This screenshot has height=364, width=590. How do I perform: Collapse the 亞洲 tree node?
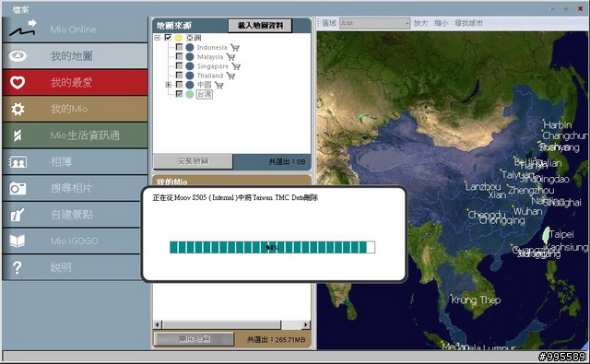pyautogui.click(x=158, y=38)
